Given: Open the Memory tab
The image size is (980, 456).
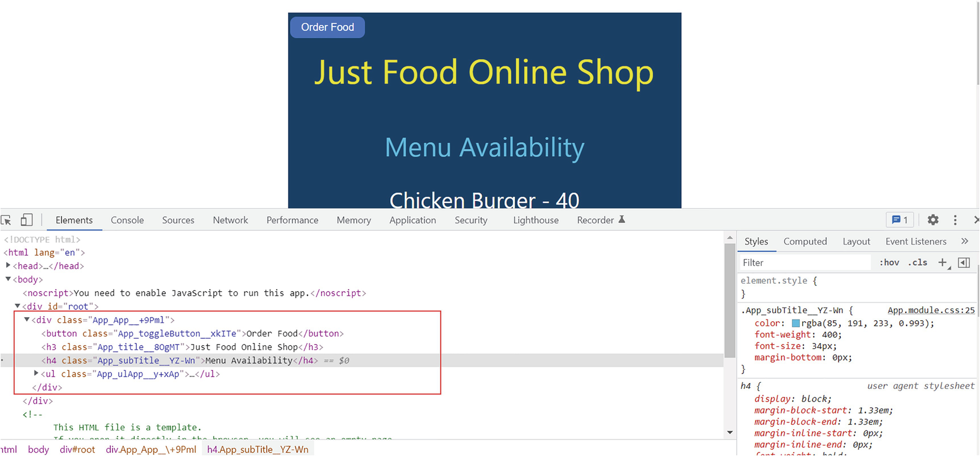Looking at the screenshot, I should click(x=353, y=220).
